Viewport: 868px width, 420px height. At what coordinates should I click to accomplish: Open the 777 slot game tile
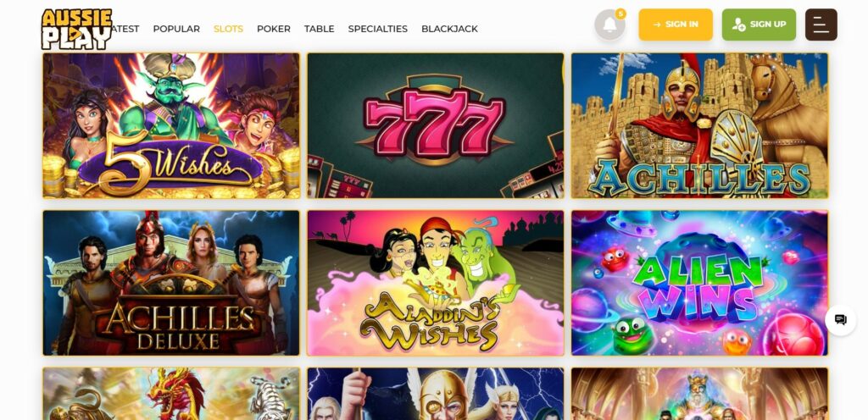(x=436, y=125)
